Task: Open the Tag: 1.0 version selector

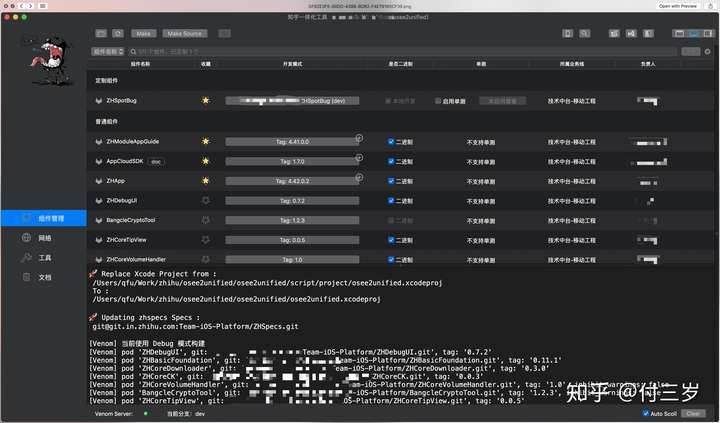Action: point(292,260)
